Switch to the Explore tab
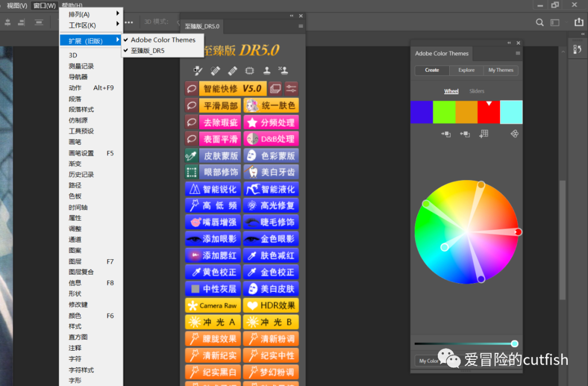The width and height of the screenshot is (588, 386). click(467, 70)
